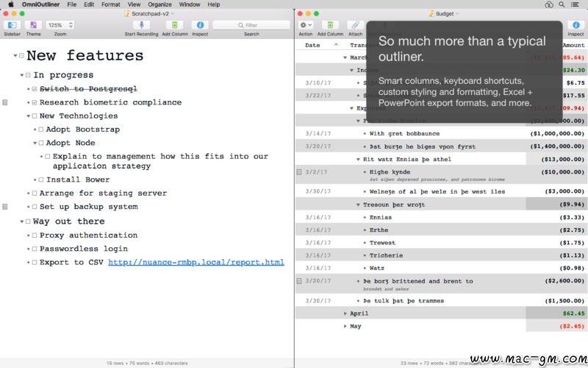Expand the May row in Budget

[345, 326]
